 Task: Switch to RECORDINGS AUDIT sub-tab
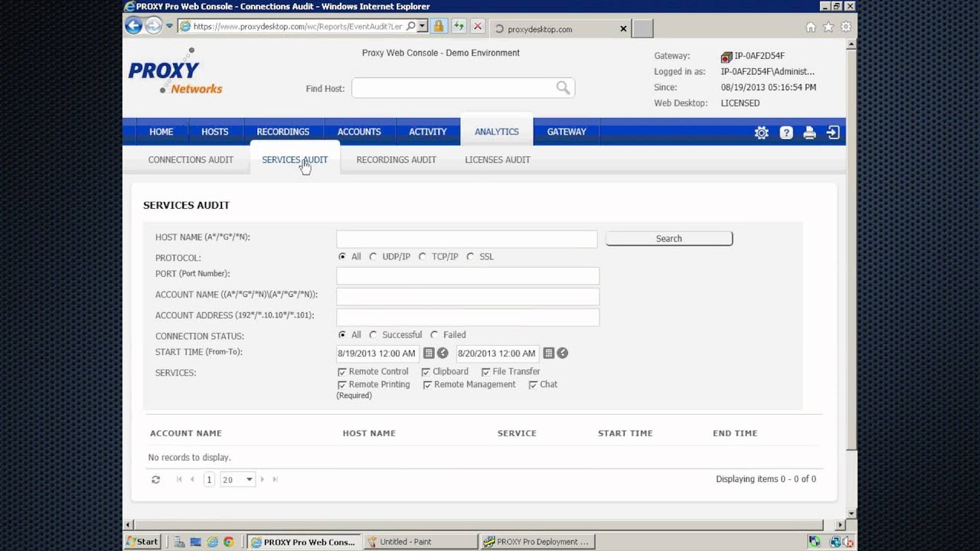pos(396,160)
